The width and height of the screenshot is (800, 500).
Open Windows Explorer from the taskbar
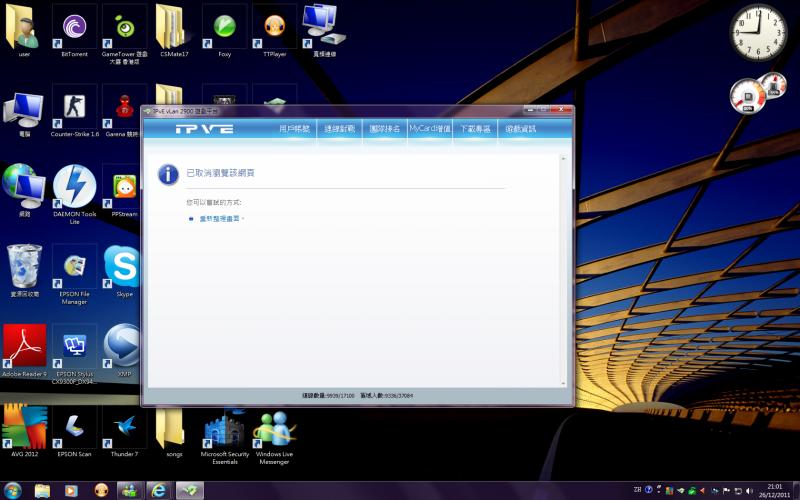click(x=42, y=491)
